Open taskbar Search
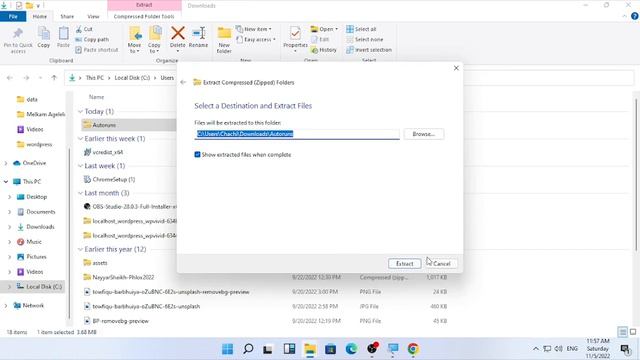 click(248, 349)
